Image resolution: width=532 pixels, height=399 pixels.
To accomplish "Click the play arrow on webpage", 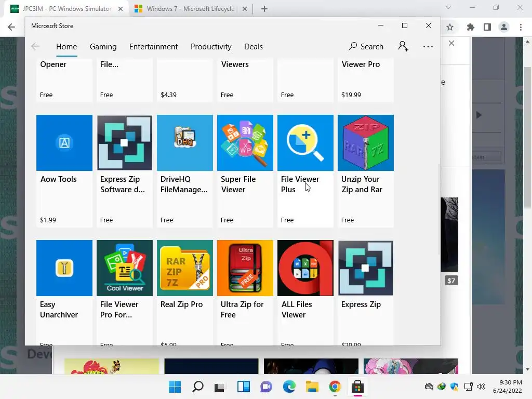I will tap(478, 115).
